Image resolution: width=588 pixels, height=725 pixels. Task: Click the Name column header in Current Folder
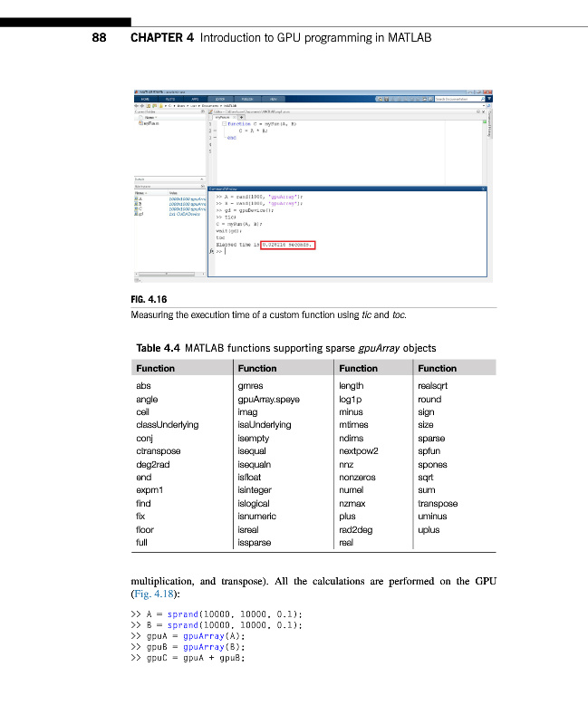tap(149, 117)
